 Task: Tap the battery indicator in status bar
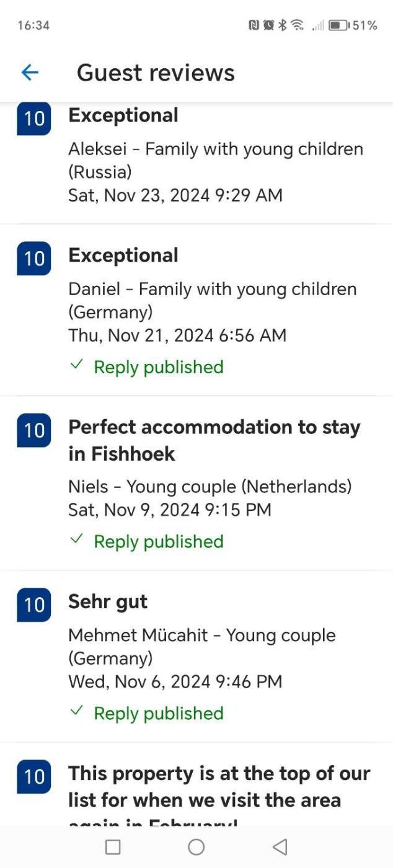338,25
